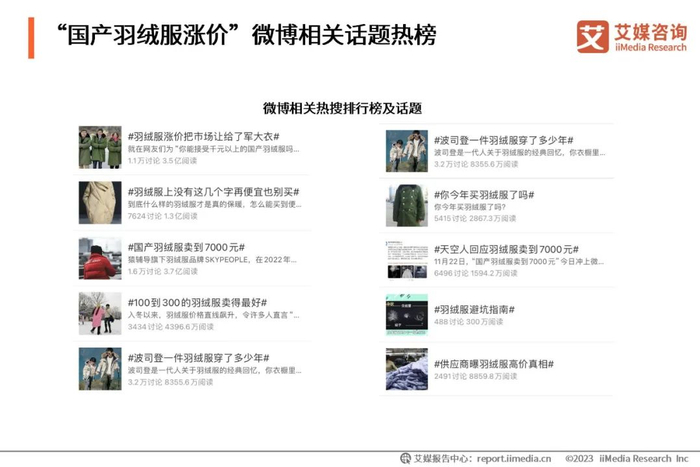Open the pile of down jackets thumbnail
This screenshot has width=700, height=467.
(x=407, y=369)
